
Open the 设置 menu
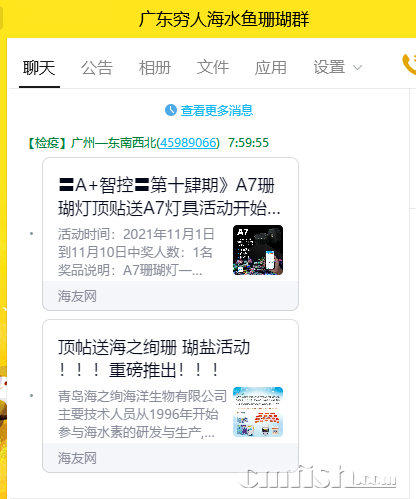329,68
